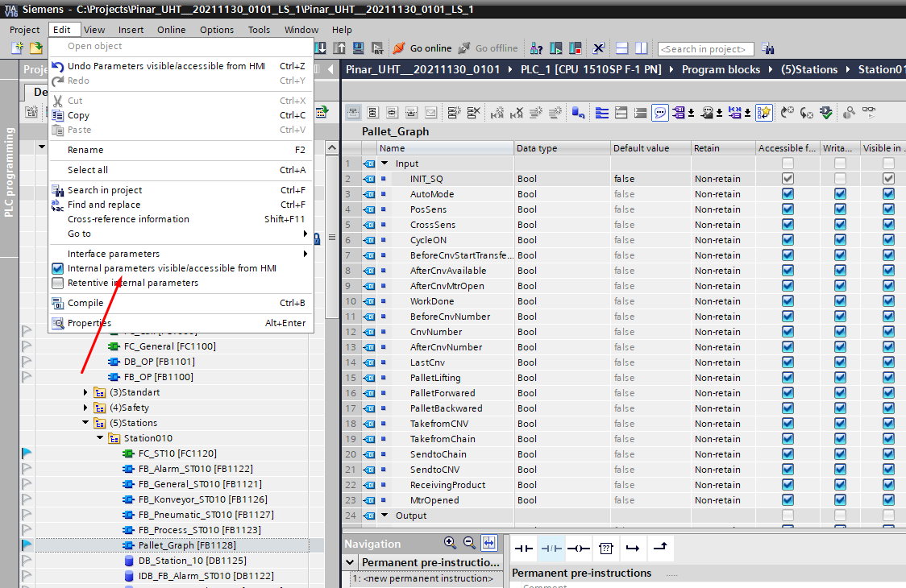Insert a coil instruction
This screenshot has height=588, width=906.
578,548
